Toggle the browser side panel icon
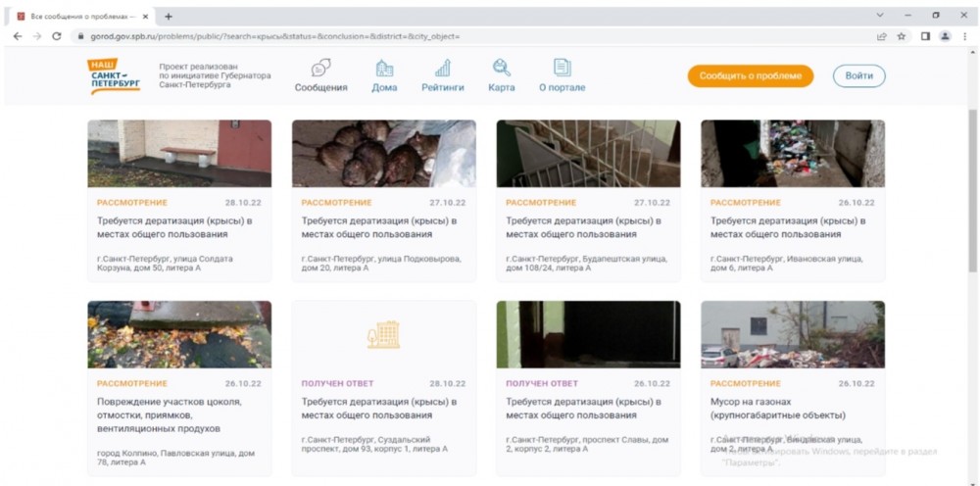The image size is (980, 486). point(924,36)
